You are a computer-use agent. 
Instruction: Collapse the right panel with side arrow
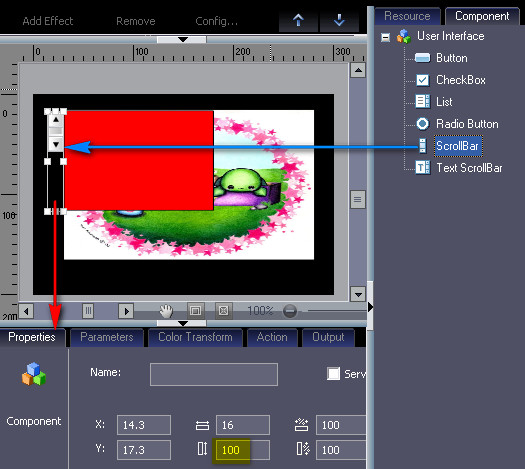click(x=370, y=307)
